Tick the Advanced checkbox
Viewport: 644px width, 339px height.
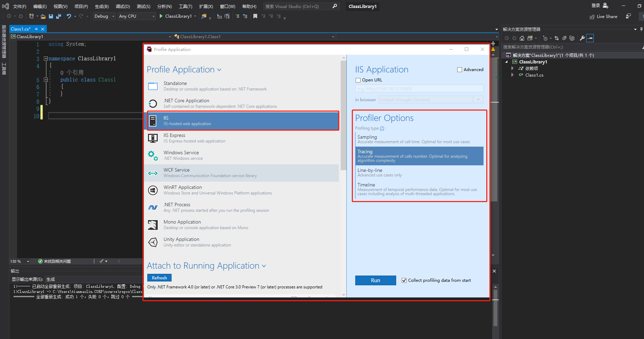[460, 70]
